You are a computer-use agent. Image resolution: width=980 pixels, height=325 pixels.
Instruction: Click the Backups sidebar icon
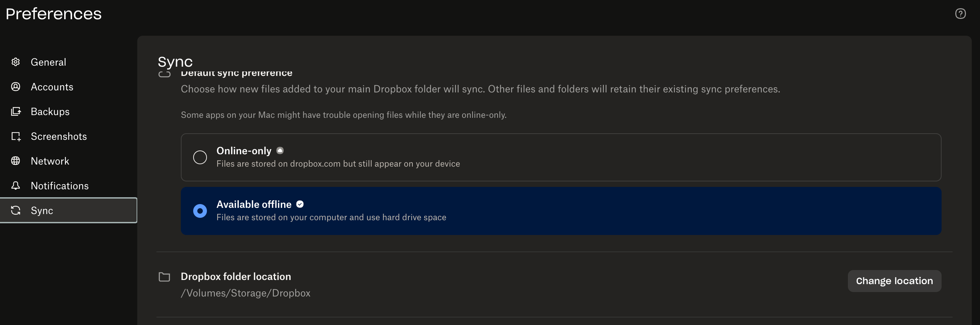(15, 111)
